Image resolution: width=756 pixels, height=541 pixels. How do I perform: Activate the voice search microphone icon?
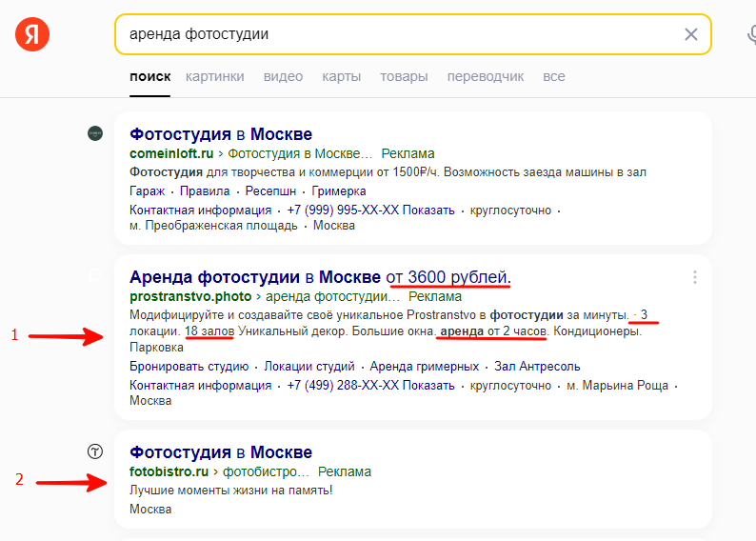point(751,34)
